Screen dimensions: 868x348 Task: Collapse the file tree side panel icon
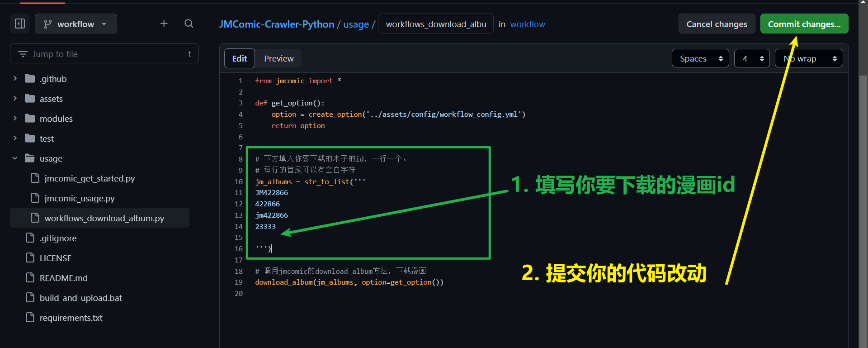pos(20,24)
